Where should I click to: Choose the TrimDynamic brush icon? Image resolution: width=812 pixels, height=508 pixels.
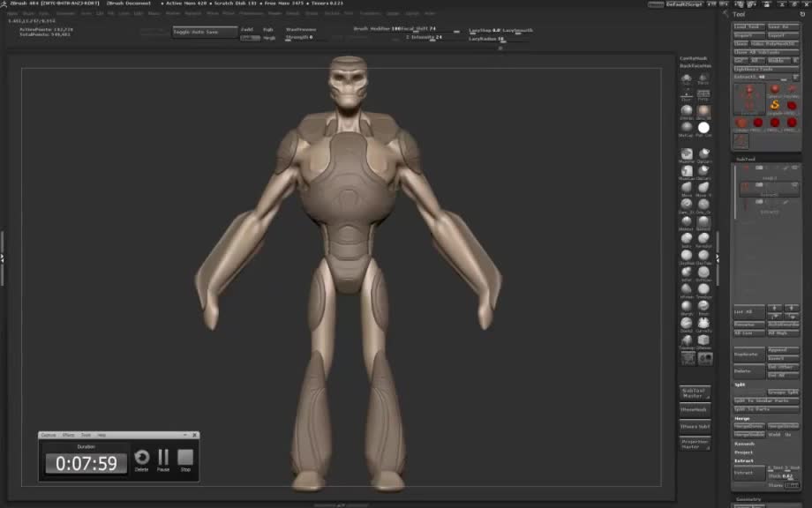[703, 288]
